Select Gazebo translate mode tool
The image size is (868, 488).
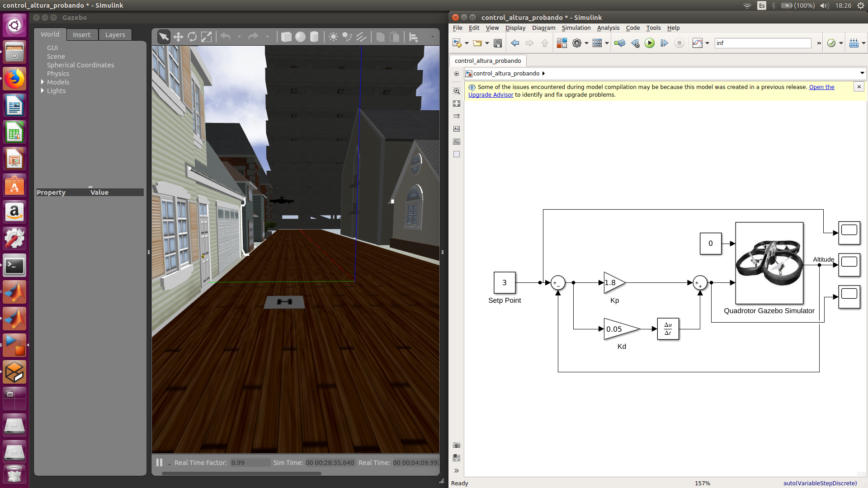click(x=178, y=37)
